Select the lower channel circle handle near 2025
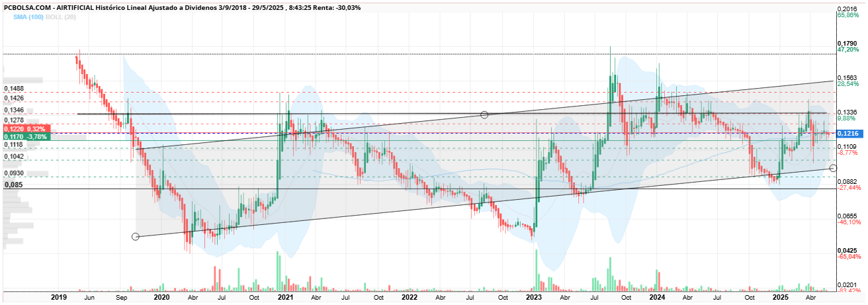The width and height of the screenshot is (868, 305). (x=833, y=167)
